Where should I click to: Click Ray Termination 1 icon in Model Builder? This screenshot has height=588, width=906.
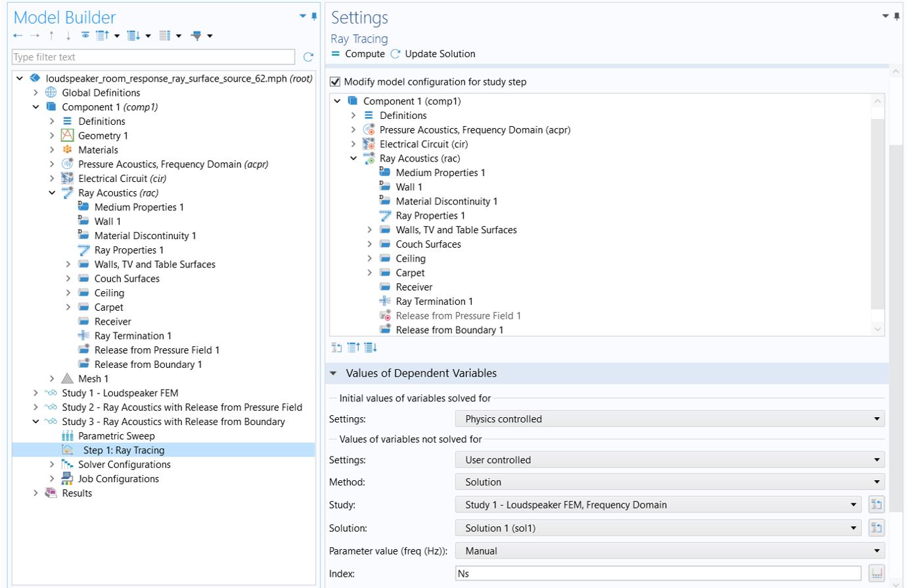pyautogui.click(x=83, y=336)
